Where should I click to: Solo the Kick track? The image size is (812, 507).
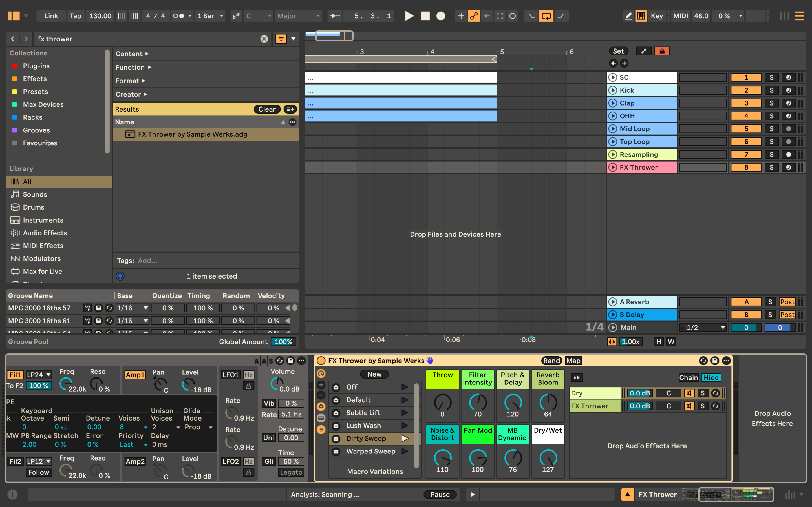point(771,90)
